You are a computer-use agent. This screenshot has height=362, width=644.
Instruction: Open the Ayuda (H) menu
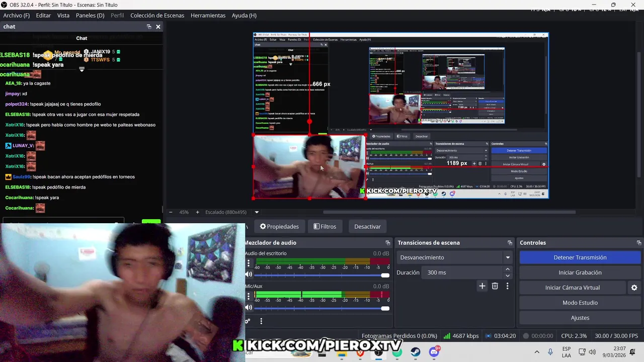point(244,16)
